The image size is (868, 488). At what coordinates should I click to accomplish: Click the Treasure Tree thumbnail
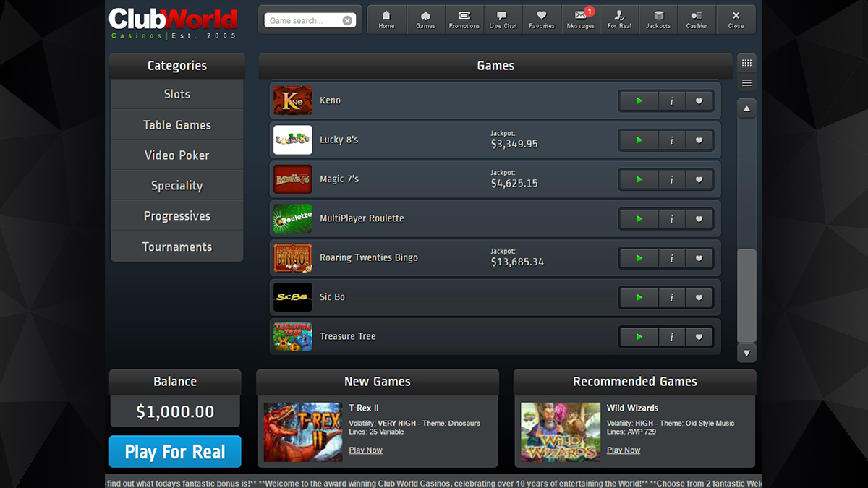[x=293, y=336]
